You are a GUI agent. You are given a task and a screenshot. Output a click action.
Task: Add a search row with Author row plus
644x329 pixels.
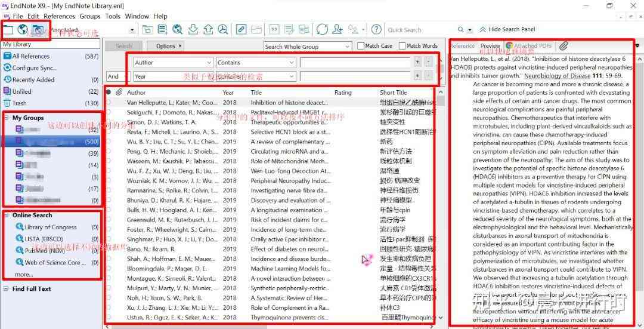coord(417,63)
